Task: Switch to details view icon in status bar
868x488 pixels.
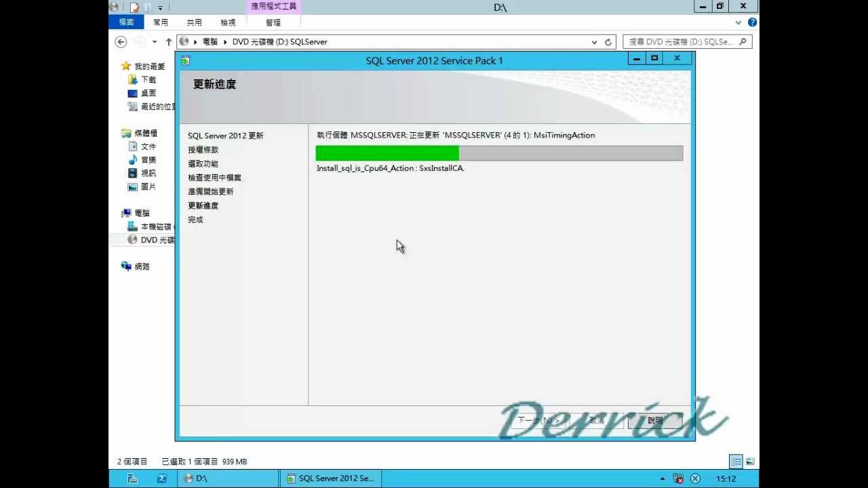Action: coord(736,462)
